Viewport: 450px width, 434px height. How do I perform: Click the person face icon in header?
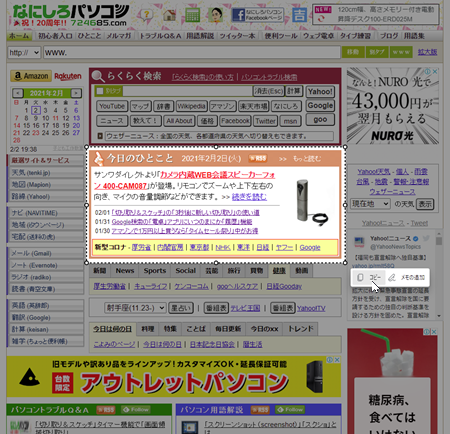[x=216, y=15]
